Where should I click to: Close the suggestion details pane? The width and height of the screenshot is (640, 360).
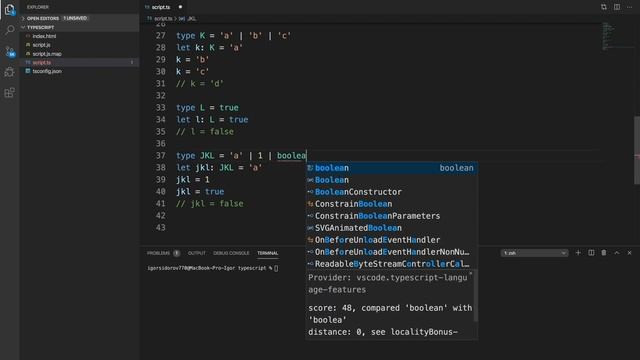[471, 273]
